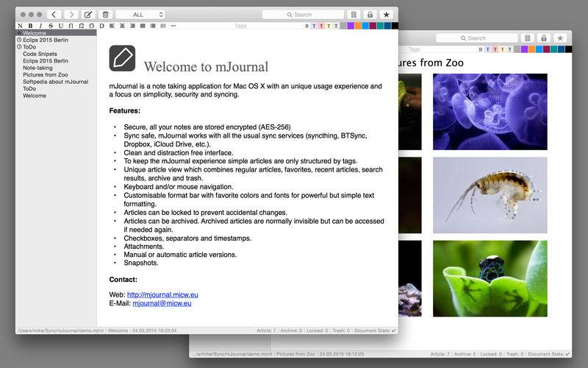
Task: Toggle bold formatting with the B button
Action: click(x=30, y=26)
